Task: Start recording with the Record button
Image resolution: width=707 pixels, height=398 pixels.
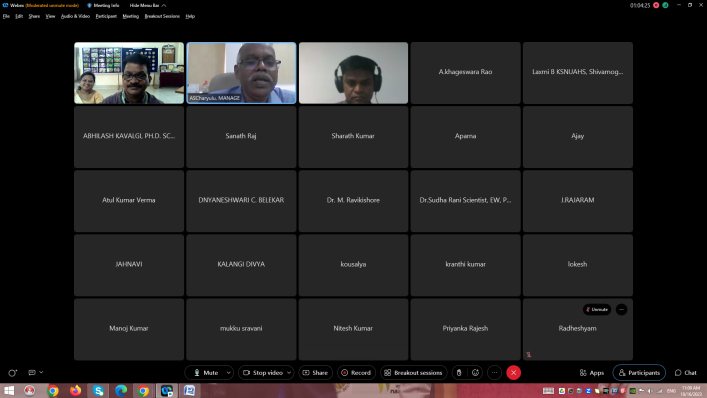Action: (356, 373)
